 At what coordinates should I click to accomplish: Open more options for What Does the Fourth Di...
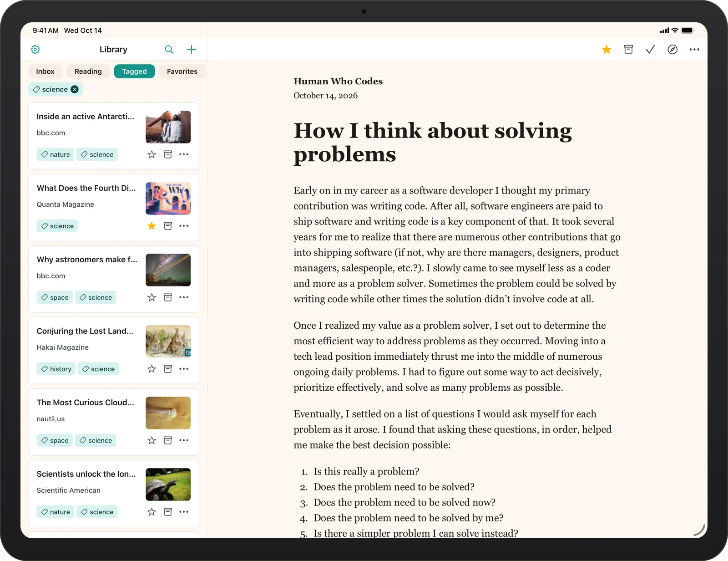tap(184, 226)
